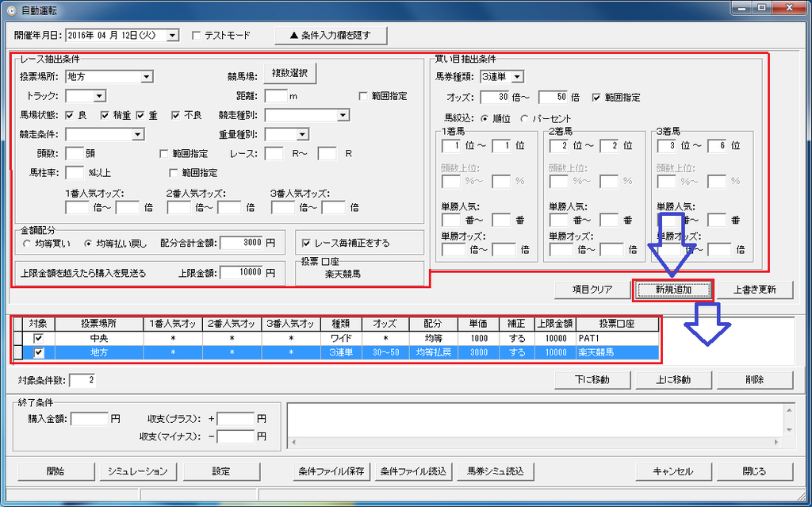Open the 競走条件 dropdown
This screenshot has height=507, width=812.
[138, 134]
